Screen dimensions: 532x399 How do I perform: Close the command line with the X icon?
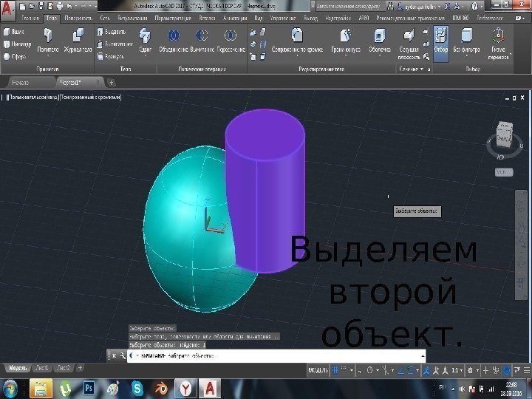[115, 355]
